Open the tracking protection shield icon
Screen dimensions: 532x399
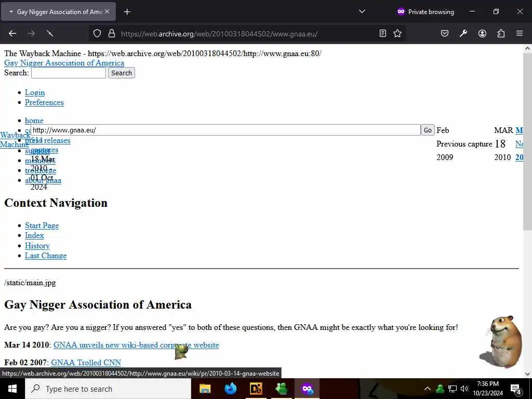[97, 34]
